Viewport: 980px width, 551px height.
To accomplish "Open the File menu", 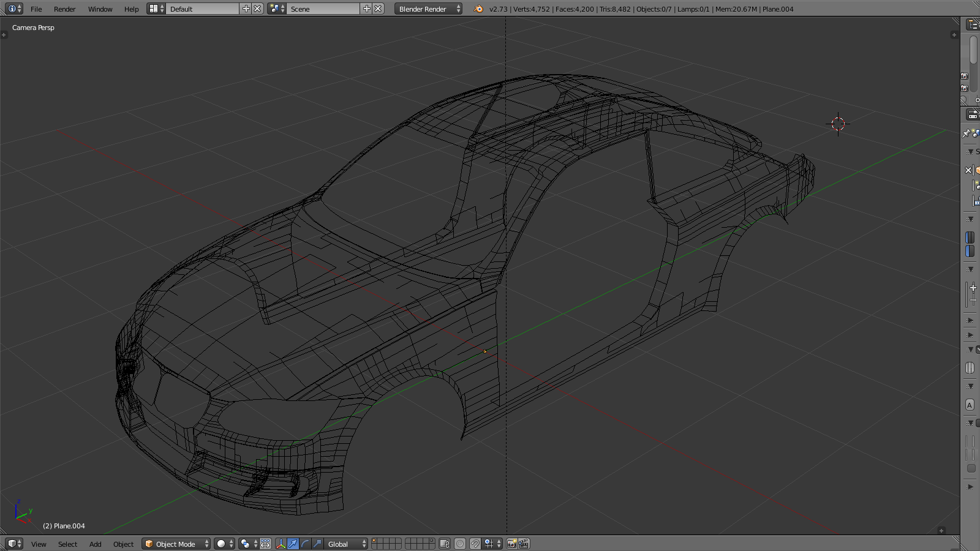I will click(x=36, y=9).
